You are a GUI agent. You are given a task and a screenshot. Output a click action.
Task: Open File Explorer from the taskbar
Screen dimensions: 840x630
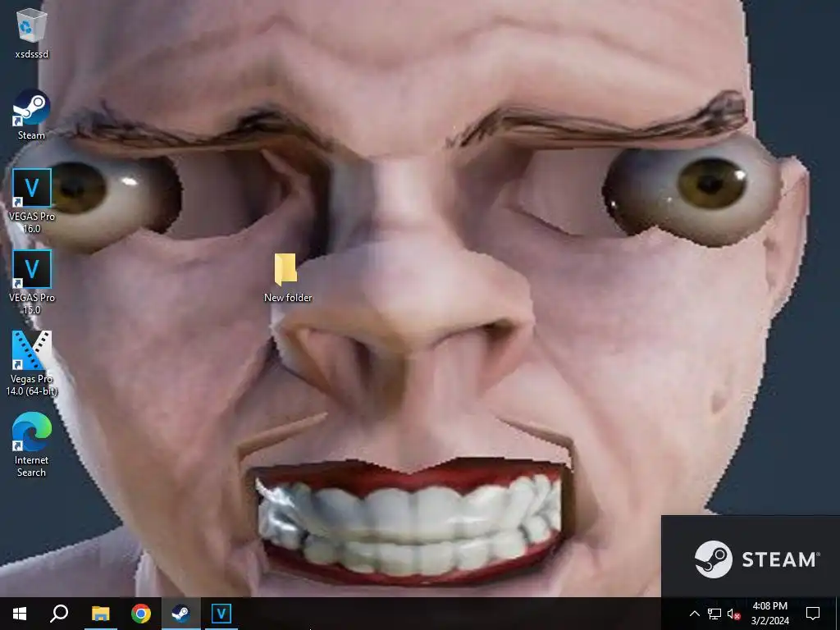pyautogui.click(x=100, y=614)
